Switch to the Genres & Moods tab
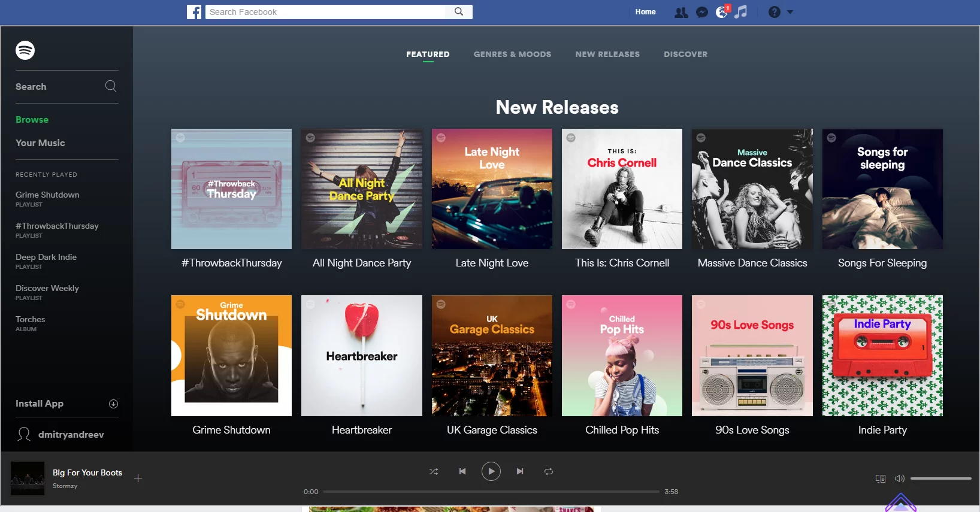This screenshot has width=980, height=512. pos(512,54)
